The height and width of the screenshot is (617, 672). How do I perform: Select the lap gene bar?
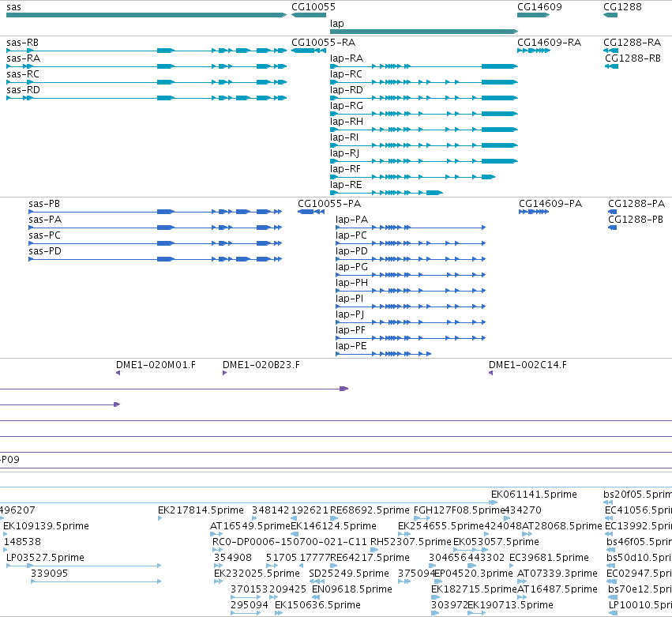point(424,32)
